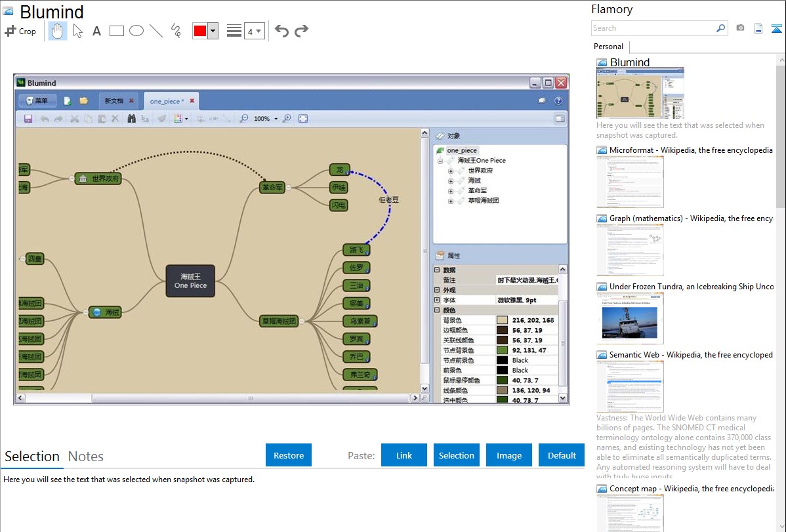Click the undo arrow

coord(281,31)
